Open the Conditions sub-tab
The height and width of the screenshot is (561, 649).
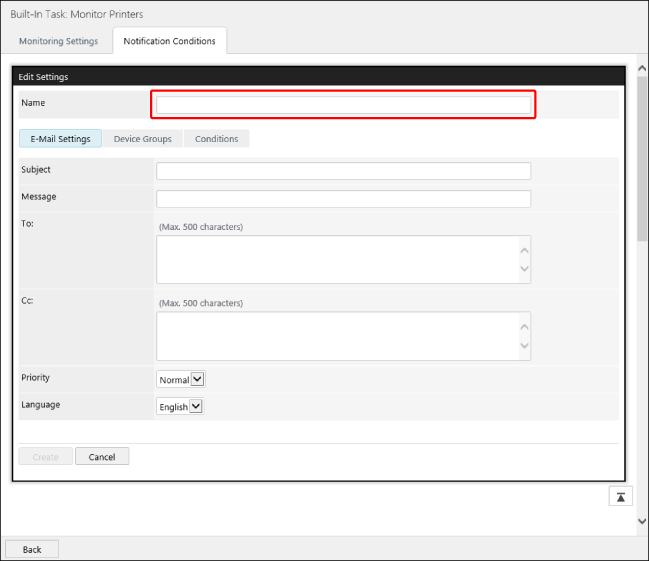point(216,139)
